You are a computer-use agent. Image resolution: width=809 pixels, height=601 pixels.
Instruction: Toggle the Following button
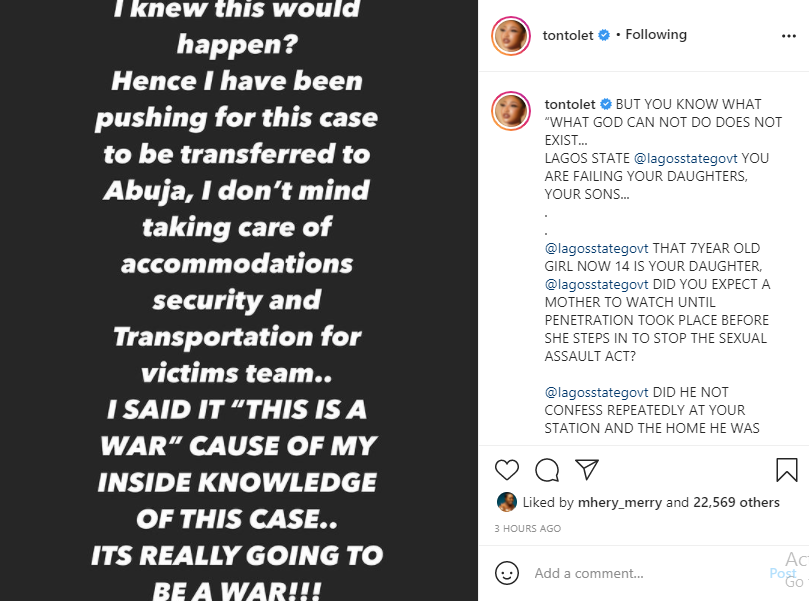[656, 35]
